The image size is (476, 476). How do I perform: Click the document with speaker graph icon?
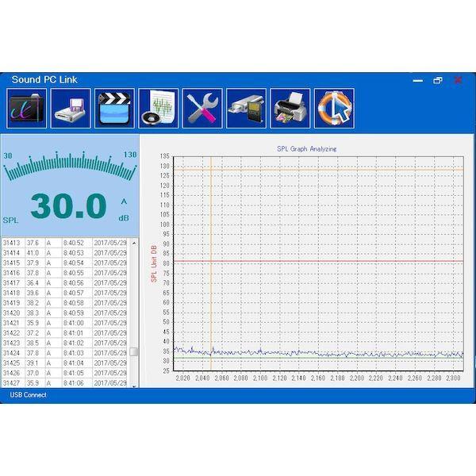pos(159,108)
